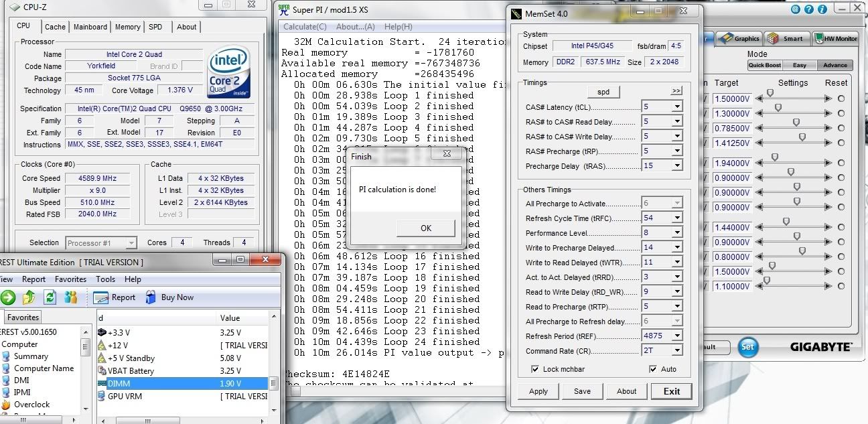Open the Refresh Period (tREF) dropdown
Screen dimensions: 868x424
pos(677,336)
